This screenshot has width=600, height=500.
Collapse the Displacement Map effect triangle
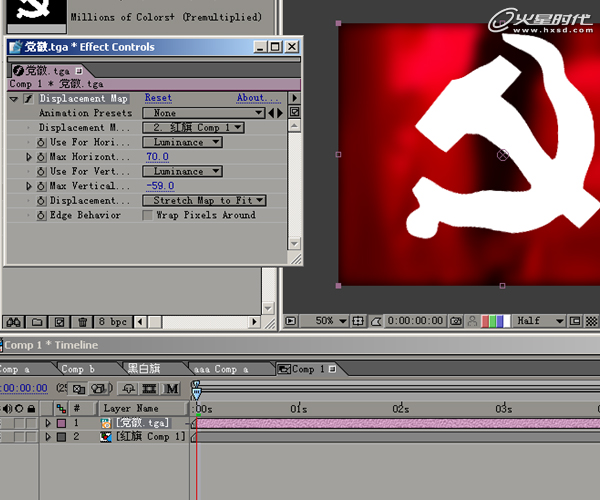pyautogui.click(x=14, y=99)
